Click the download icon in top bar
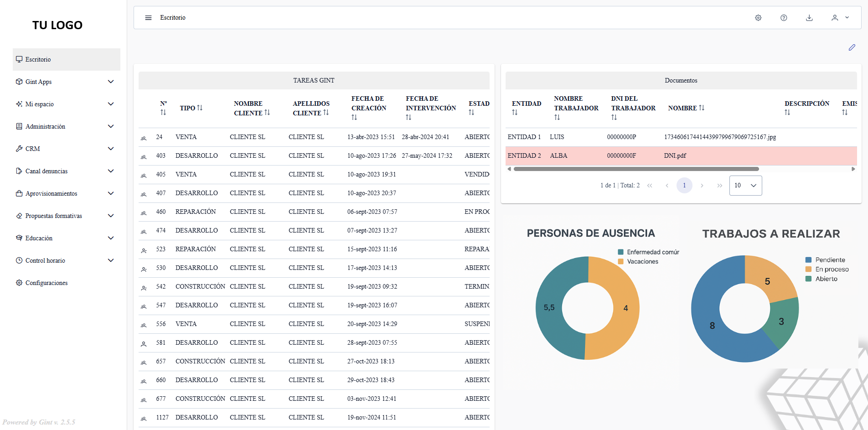 (x=809, y=18)
